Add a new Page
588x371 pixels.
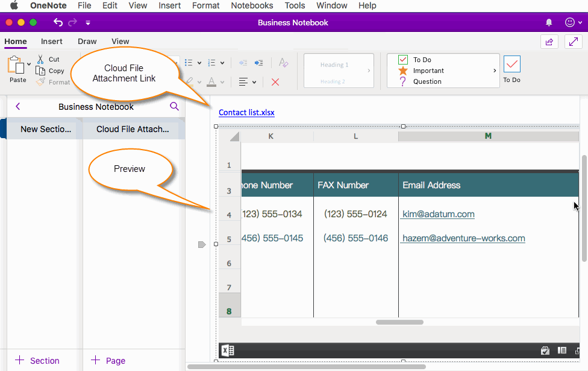(108, 361)
